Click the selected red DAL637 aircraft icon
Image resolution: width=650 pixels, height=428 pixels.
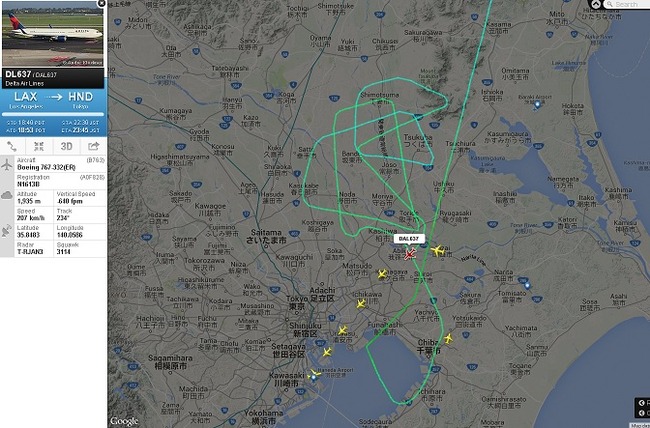point(410,254)
